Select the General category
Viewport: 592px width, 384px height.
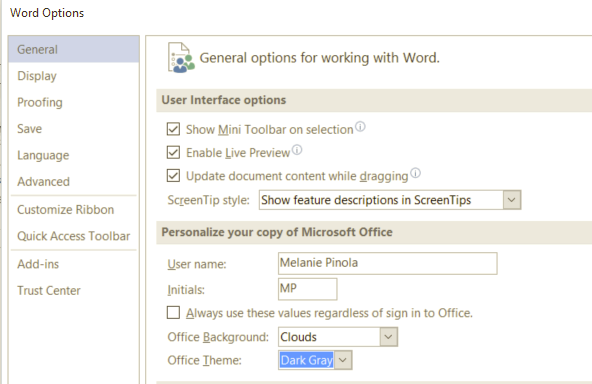pyautogui.click(x=74, y=49)
